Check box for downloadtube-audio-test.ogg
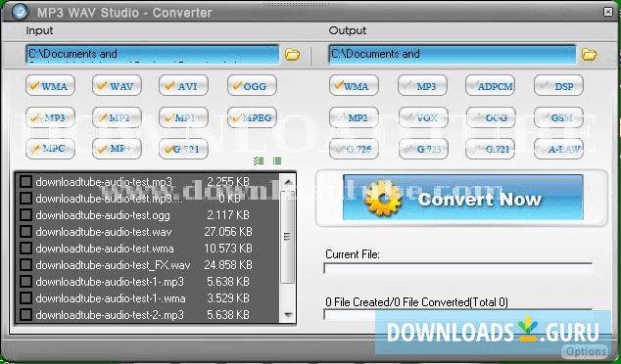 [x=25, y=215]
